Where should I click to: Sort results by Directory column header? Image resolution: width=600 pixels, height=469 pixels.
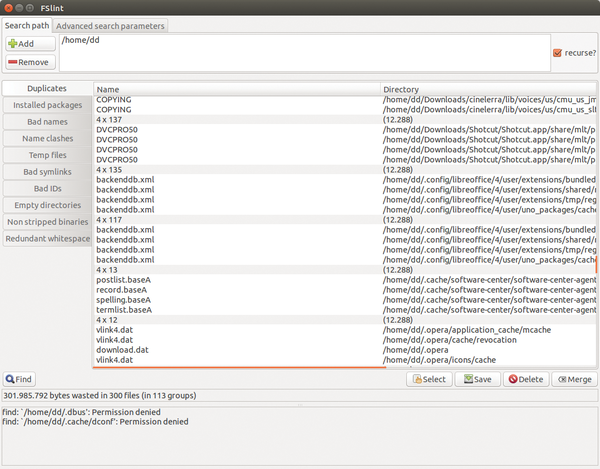tap(488, 89)
